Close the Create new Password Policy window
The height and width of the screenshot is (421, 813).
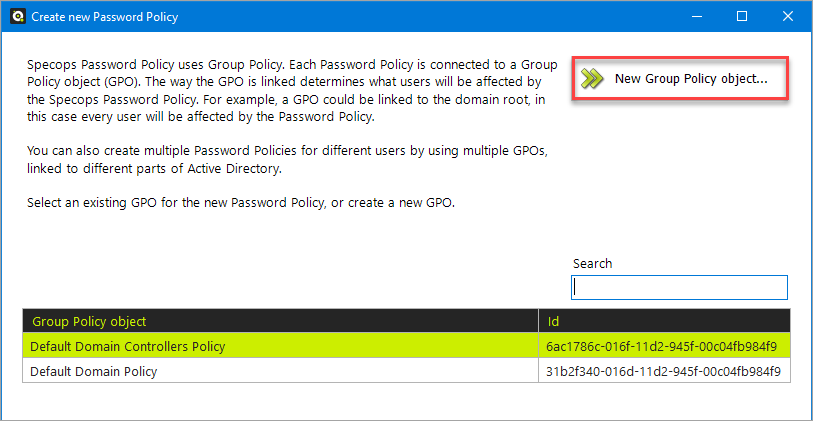pos(788,17)
